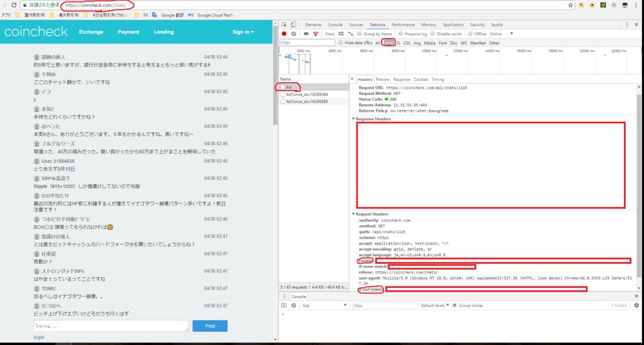Activate DevTools inspect element picker
The height and width of the screenshot is (345, 644).
pyautogui.click(x=284, y=25)
